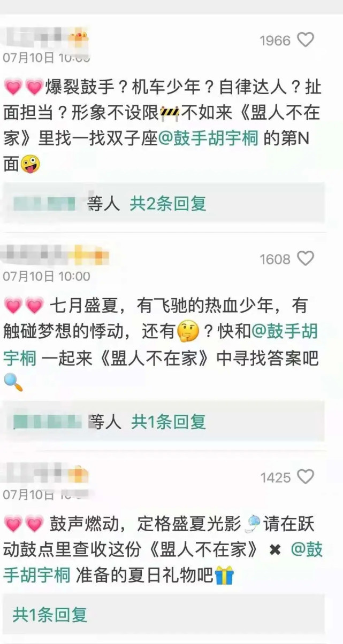The height and width of the screenshot is (644, 343).
Task: Click the first commenter's blurred username
Action: tap(46, 40)
